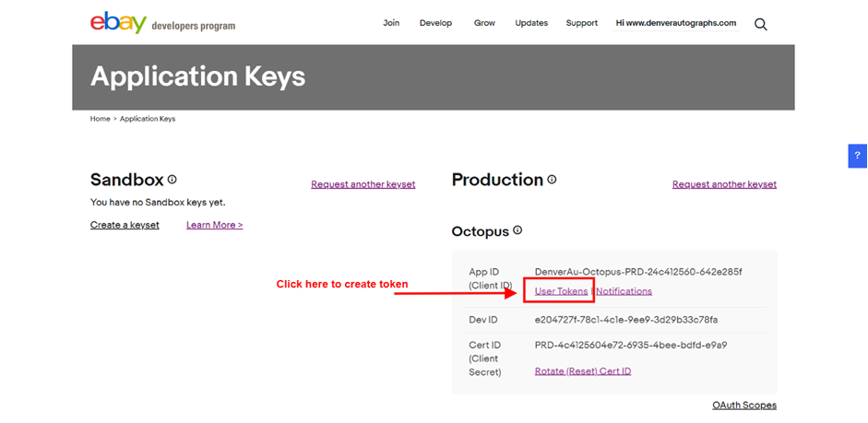
Task: Open the Updates menu
Action: (x=531, y=23)
